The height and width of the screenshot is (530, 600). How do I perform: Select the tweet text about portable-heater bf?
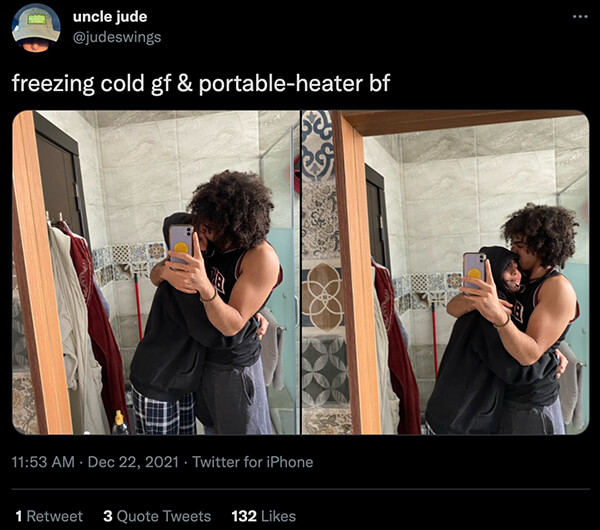(201, 83)
